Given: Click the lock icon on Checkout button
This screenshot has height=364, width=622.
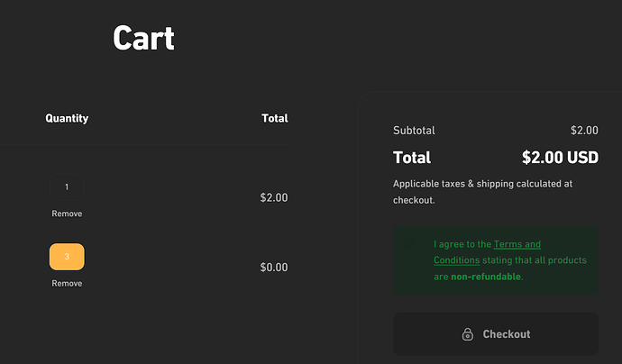Looking at the screenshot, I should tap(468, 334).
